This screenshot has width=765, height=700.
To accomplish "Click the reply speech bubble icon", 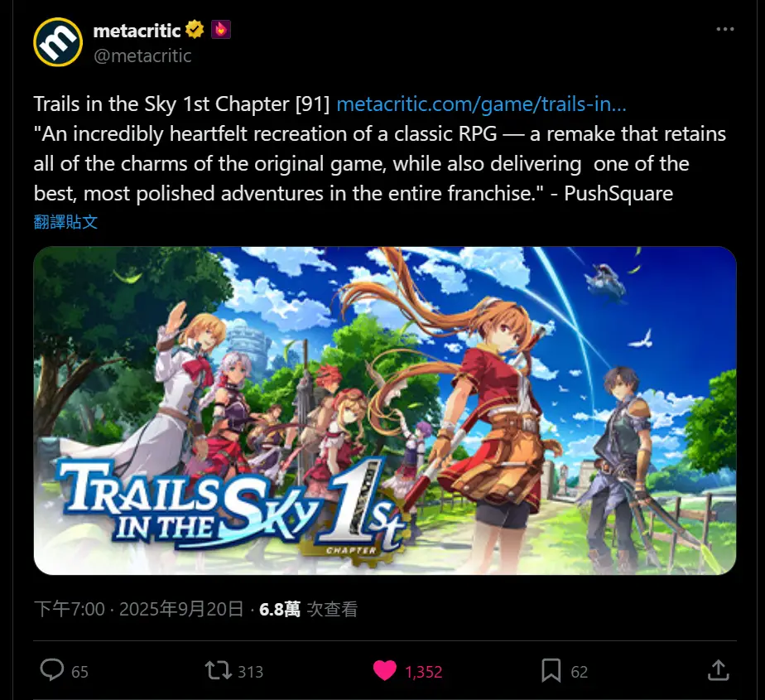I will [51, 670].
